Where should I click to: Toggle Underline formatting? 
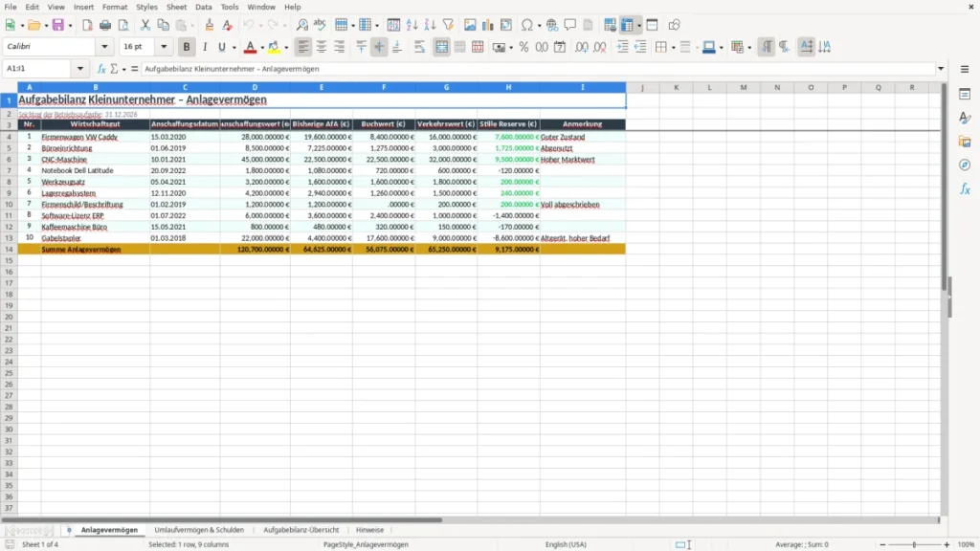pyautogui.click(x=221, y=47)
